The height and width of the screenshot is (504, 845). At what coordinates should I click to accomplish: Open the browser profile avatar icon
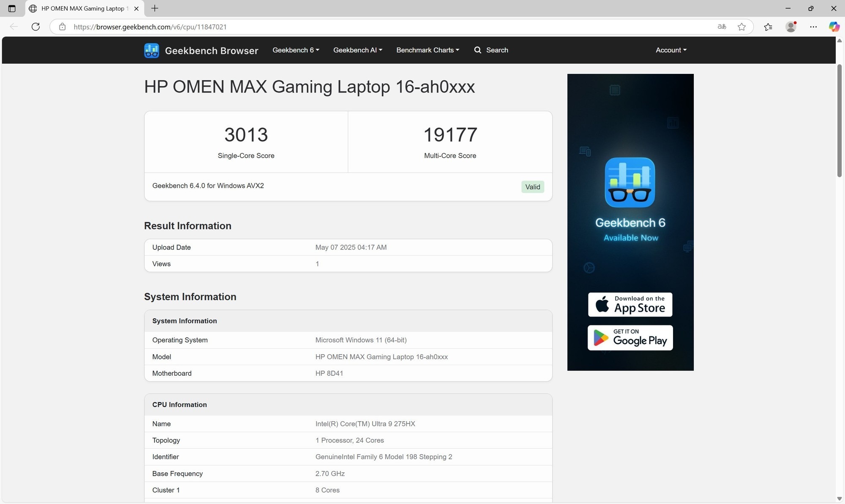[790, 27]
